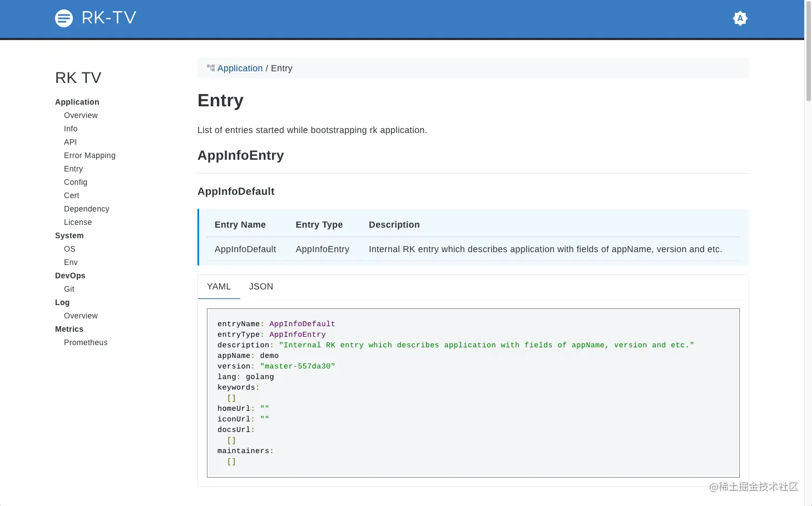Image resolution: width=812 pixels, height=506 pixels.
Task: Open Application Overview in sidebar
Action: click(x=81, y=115)
